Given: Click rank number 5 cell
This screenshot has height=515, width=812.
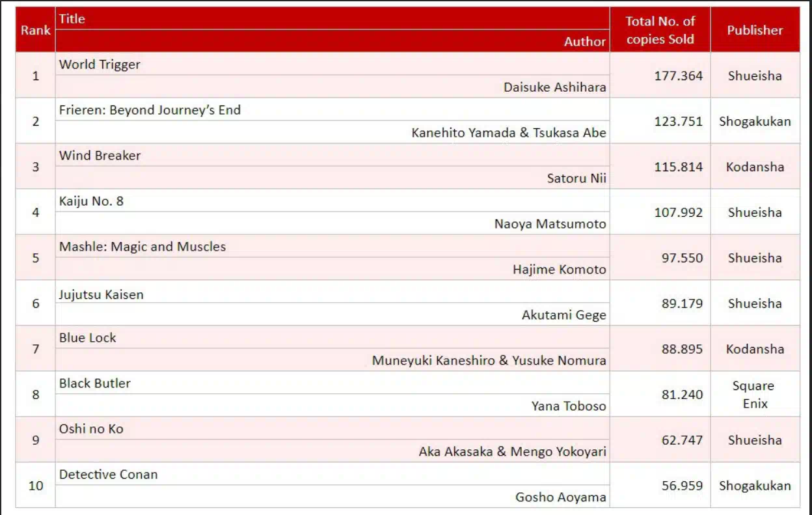Looking at the screenshot, I should pos(35,258).
